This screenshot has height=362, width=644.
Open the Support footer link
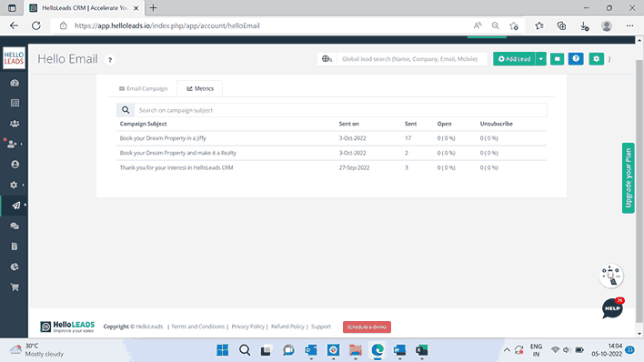point(321,327)
